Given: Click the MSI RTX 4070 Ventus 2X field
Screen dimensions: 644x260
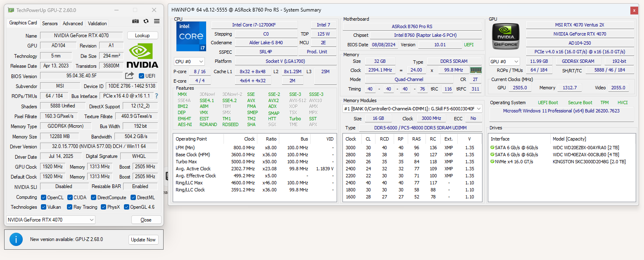Looking at the screenshot, I should (x=580, y=25).
